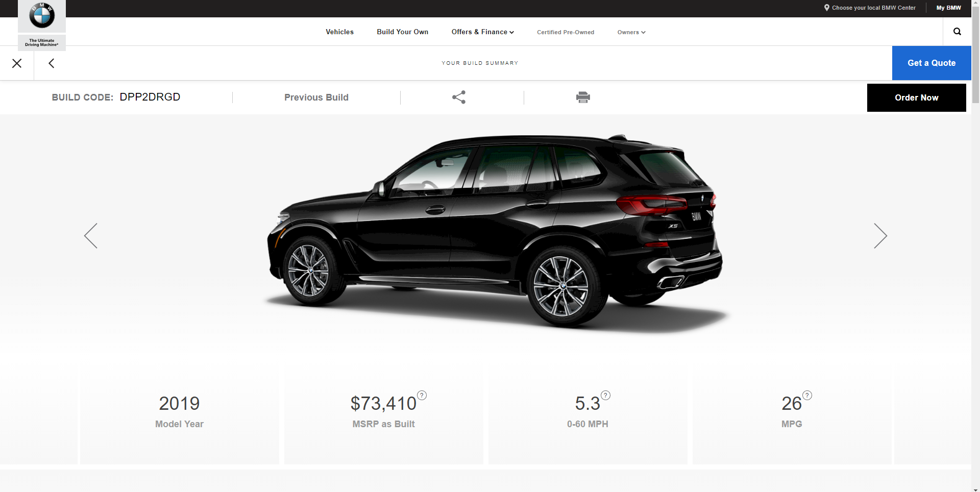Choose your local BMW Center
This screenshot has height=492, width=980.
pyautogui.click(x=870, y=8)
